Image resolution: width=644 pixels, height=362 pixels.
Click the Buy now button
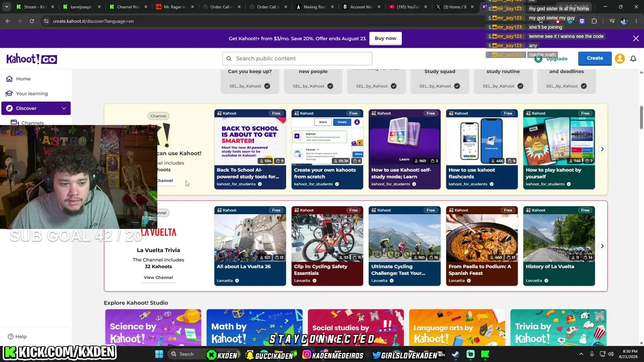(x=385, y=38)
